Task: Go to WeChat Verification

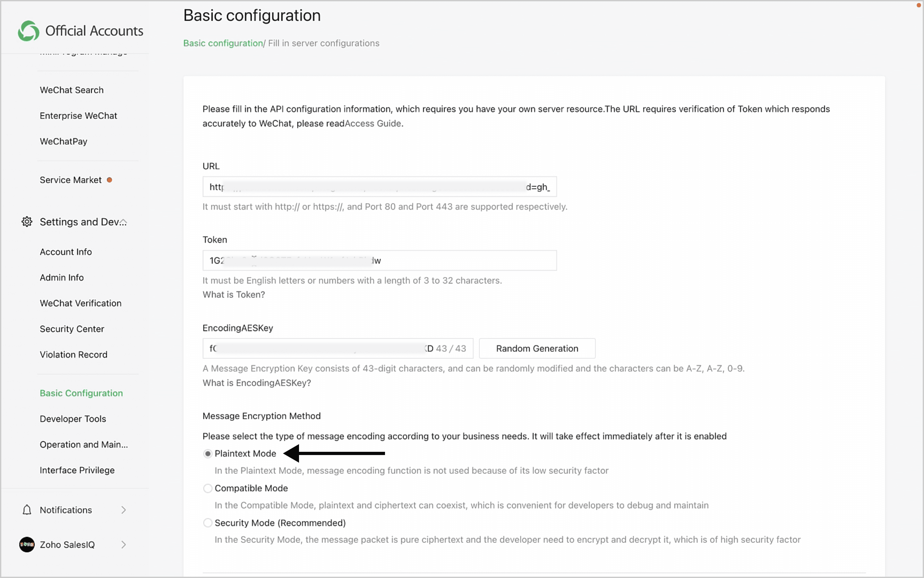Action: [81, 303]
